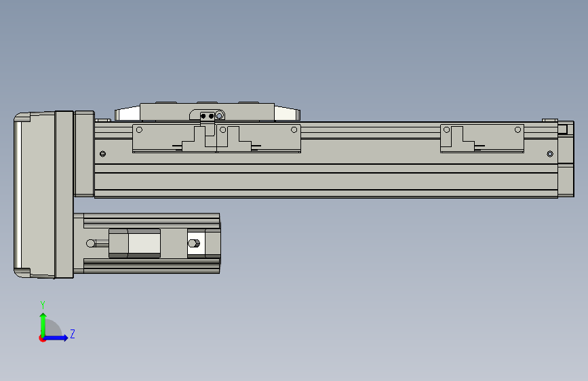Click the blue Z axis arrow of the triad
The height and width of the screenshot is (381, 588).
coord(56,338)
